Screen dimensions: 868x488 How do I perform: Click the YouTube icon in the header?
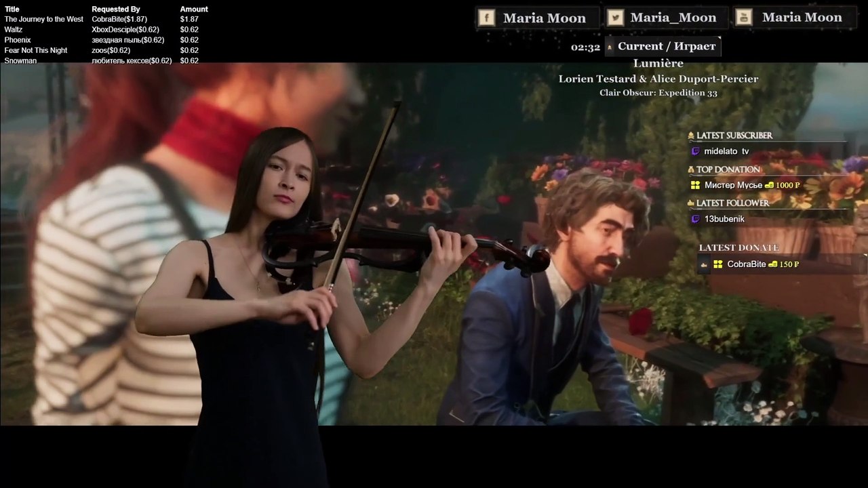(x=744, y=18)
